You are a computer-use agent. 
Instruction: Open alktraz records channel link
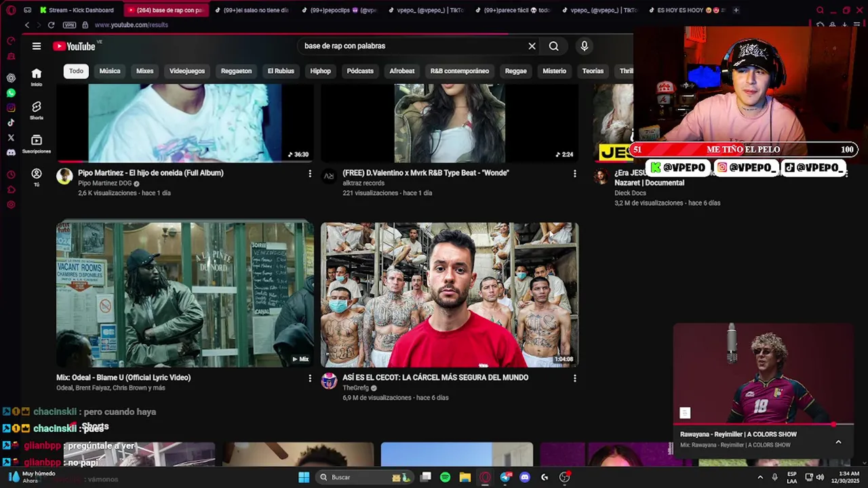[x=363, y=183]
